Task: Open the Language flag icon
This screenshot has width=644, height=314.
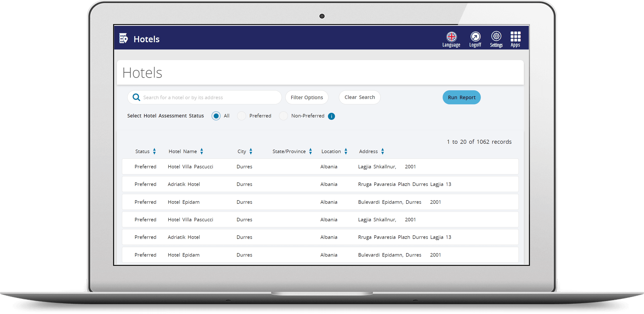Action: (x=451, y=37)
